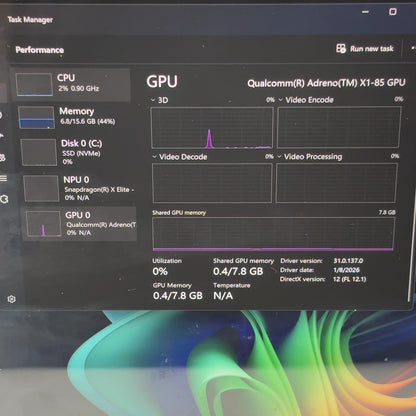Viewport: 416px width, 416px height.
Task: Click DirectX version '12 (FL 12.1)'
Action: coord(350,279)
